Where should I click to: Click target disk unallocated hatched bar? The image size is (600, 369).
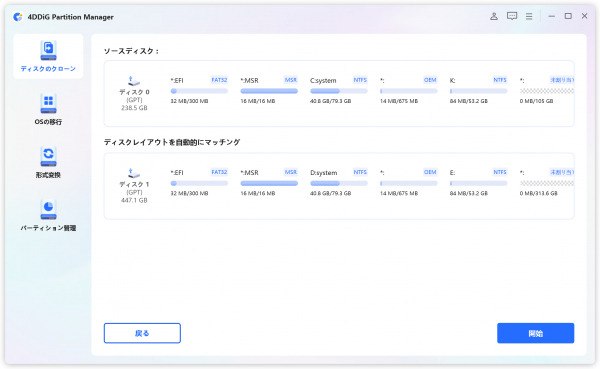pyautogui.click(x=547, y=183)
